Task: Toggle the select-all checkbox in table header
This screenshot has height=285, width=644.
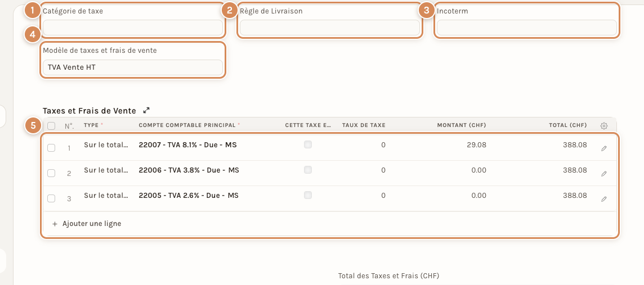Action: click(51, 126)
